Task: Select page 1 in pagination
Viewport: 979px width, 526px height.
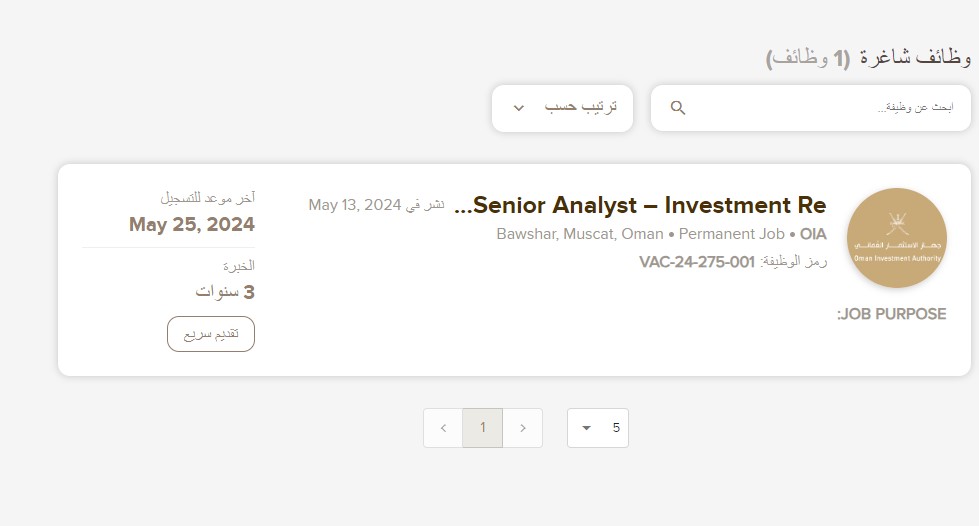Action: pyautogui.click(x=482, y=428)
